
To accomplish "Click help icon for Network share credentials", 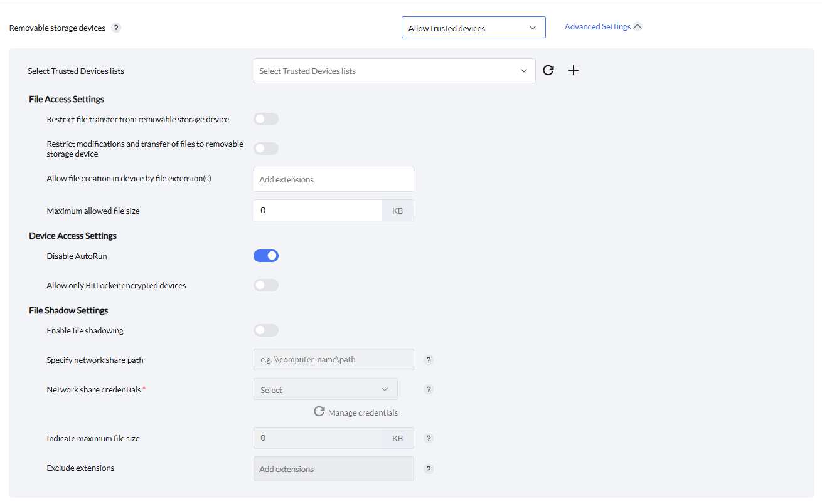I will tap(429, 389).
